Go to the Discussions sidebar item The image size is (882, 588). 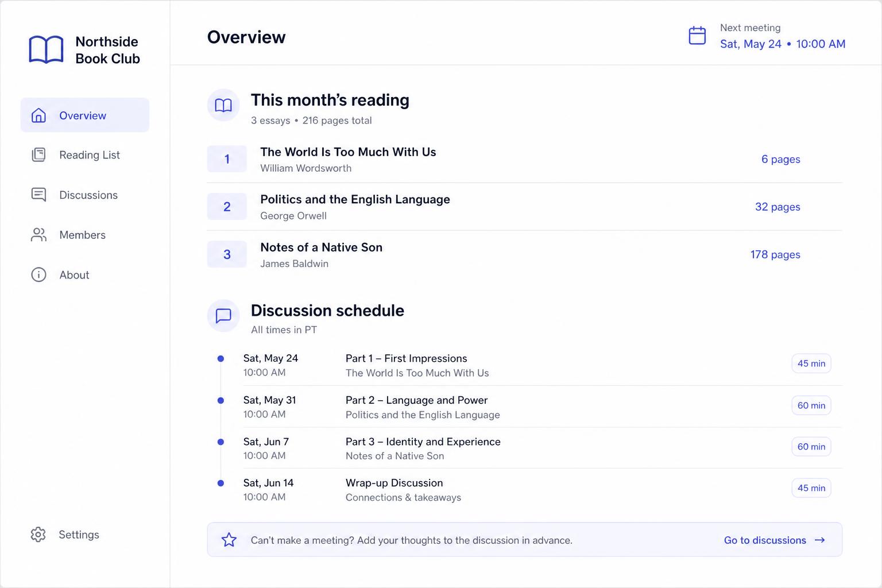pyautogui.click(x=85, y=195)
